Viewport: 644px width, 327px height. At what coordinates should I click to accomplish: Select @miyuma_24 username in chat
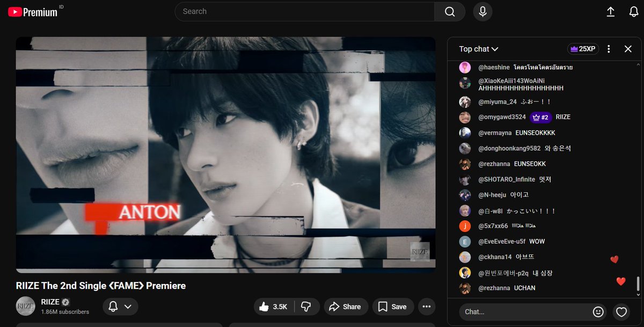497,101
